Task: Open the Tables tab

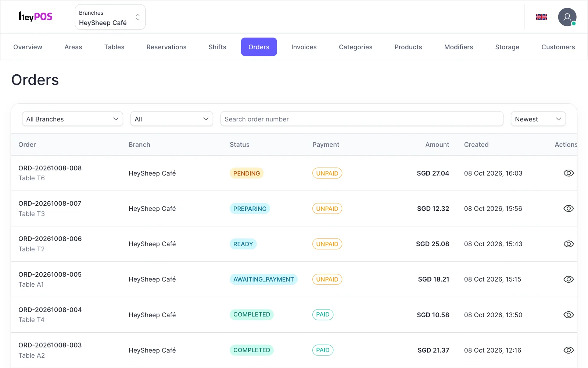Action: (114, 47)
